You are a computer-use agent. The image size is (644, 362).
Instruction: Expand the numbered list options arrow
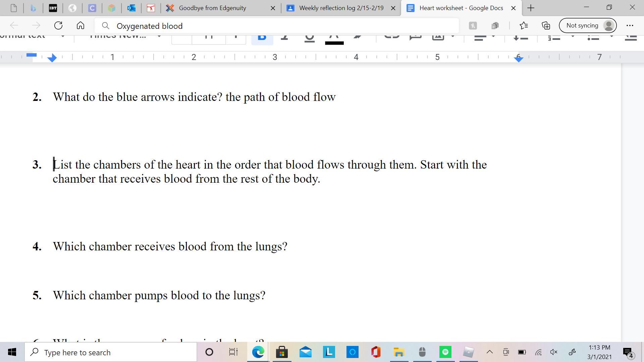(573, 37)
